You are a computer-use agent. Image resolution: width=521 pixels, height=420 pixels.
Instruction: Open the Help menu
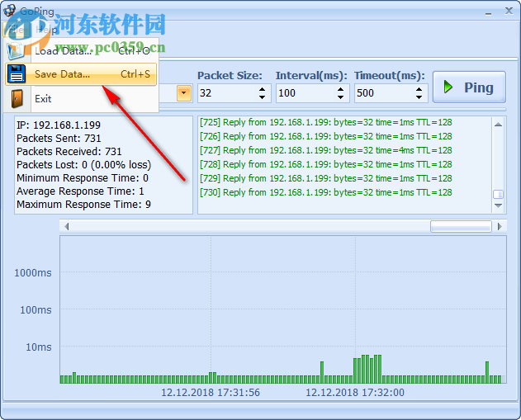46,30
